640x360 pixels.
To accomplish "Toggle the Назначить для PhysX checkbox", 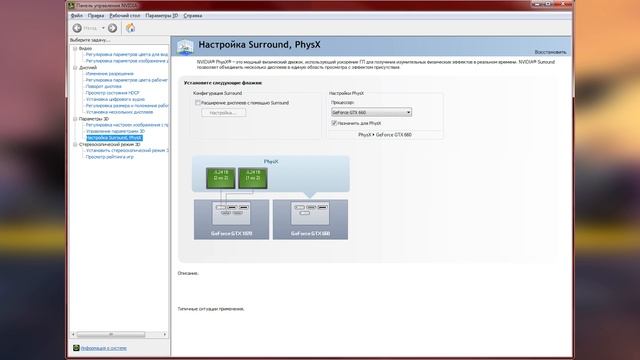I will [334, 123].
